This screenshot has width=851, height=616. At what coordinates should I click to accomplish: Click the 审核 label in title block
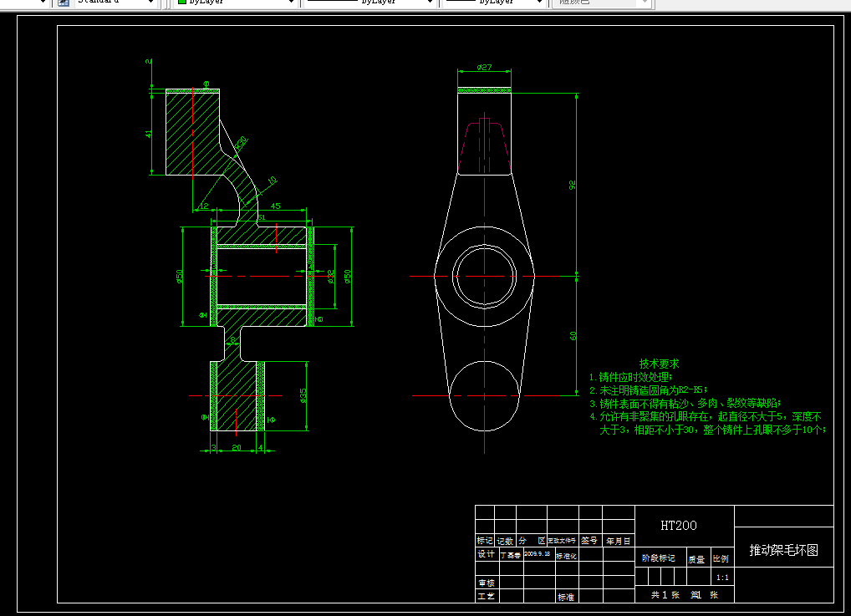487,583
